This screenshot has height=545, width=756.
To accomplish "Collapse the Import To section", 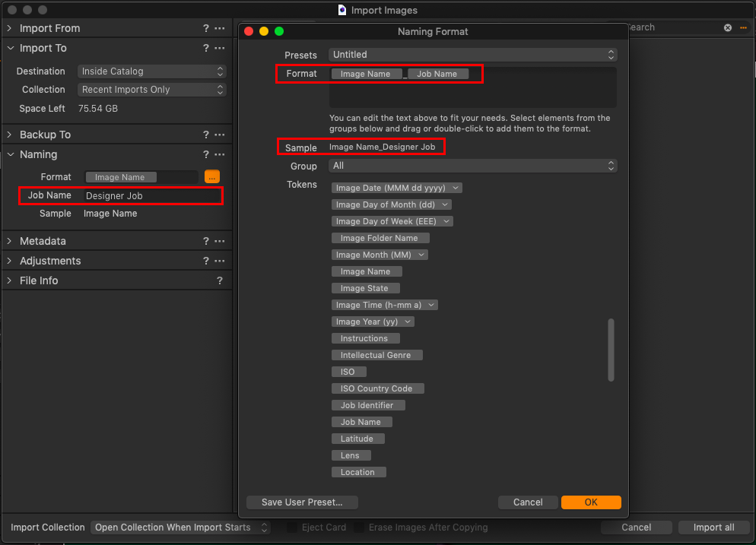I will click(x=10, y=48).
